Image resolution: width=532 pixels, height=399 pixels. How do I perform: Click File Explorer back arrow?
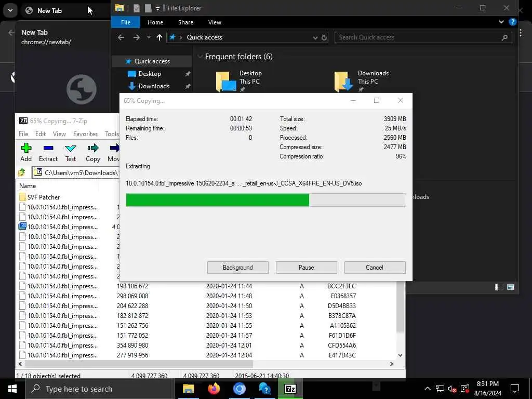[x=121, y=37]
